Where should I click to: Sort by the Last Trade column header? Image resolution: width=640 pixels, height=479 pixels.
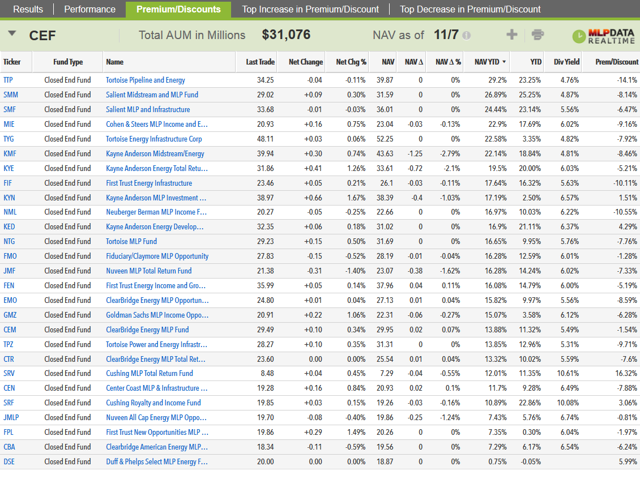point(260,62)
